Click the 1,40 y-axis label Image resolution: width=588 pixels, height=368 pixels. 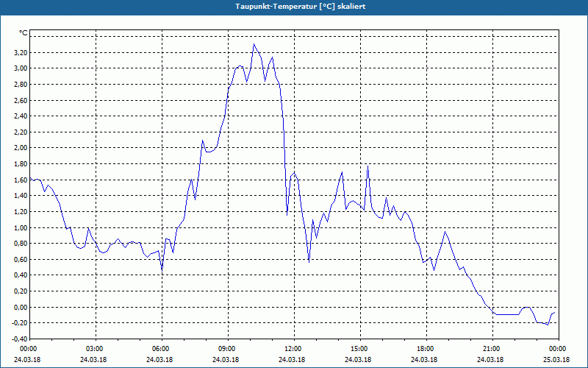(x=20, y=196)
